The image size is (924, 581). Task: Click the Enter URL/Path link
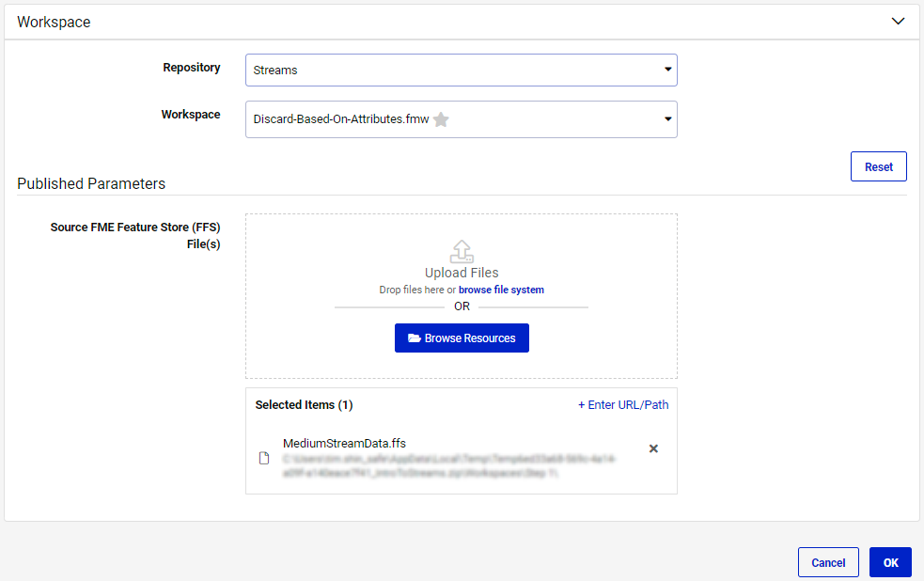624,404
